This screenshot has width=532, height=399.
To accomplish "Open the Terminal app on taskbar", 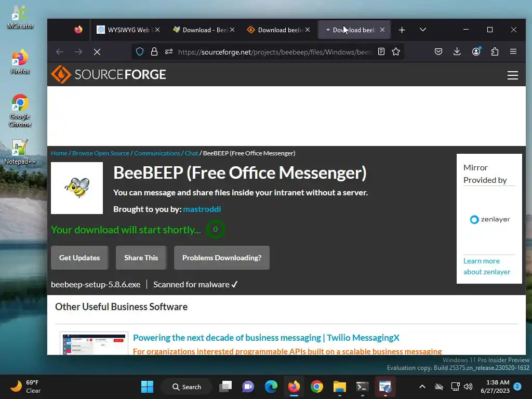I will pos(362,387).
